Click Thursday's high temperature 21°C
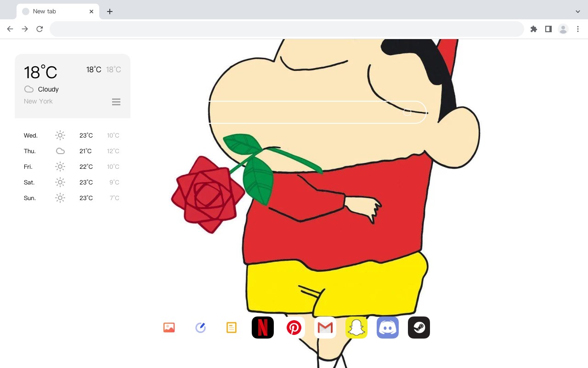The width and height of the screenshot is (588, 368). coord(85,151)
